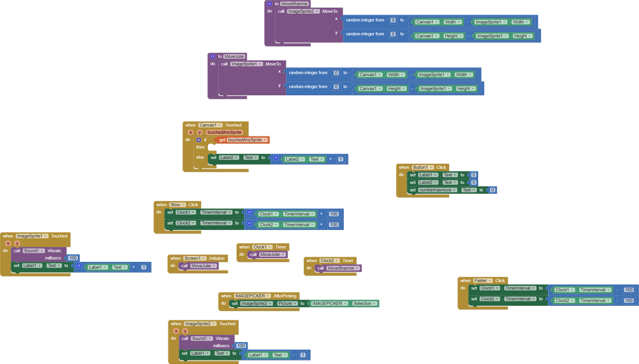Click the 0 value set to numberhasmove

click(492, 190)
